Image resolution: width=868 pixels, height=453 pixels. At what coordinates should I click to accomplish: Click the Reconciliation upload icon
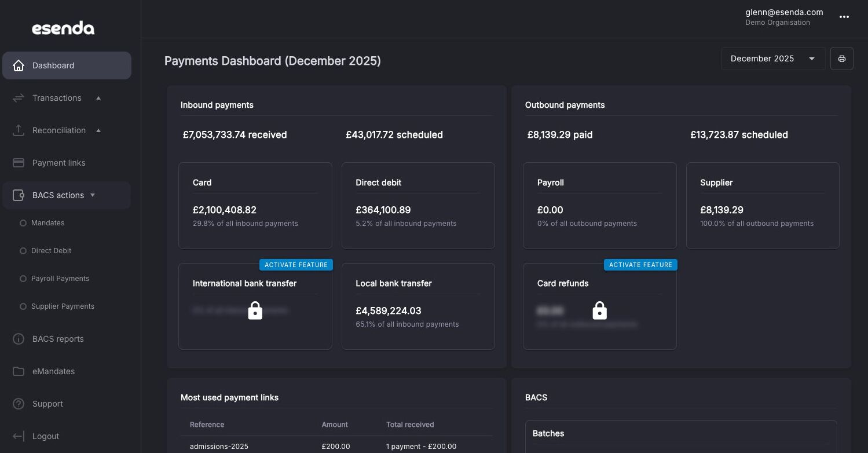(x=19, y=130)
